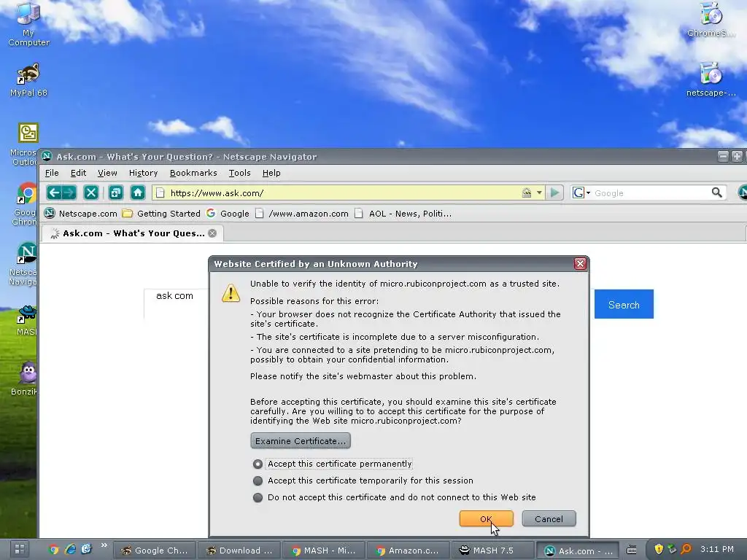Click the page icon in the address bar
The image size is (747, 560).
pos(160,192)
